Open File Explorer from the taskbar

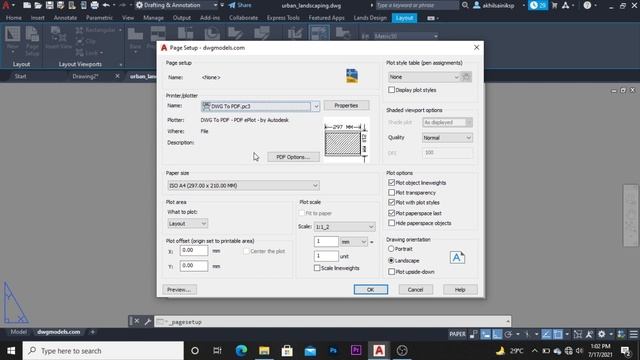coord(264,351)
